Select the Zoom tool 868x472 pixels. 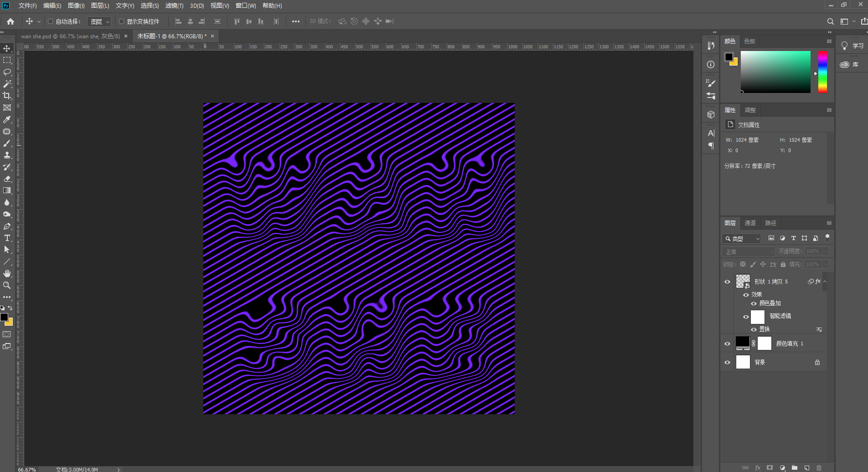[7, 285]
